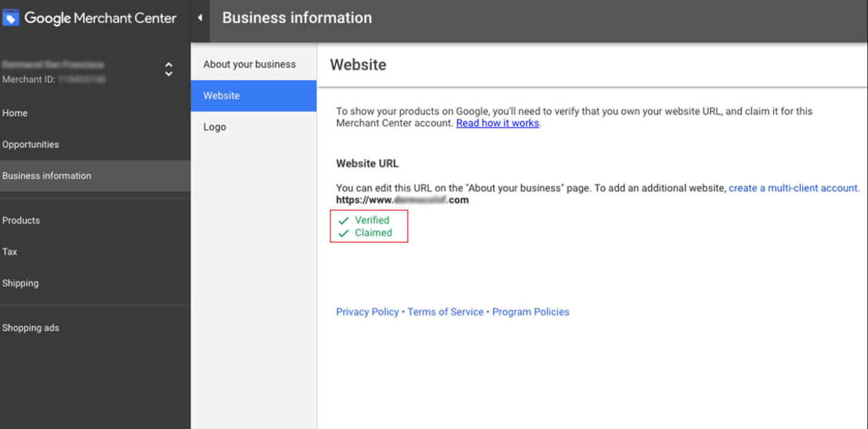The image size is (868, 429).
Task: Open Opportunities in the sidebar
Action: 30,144
